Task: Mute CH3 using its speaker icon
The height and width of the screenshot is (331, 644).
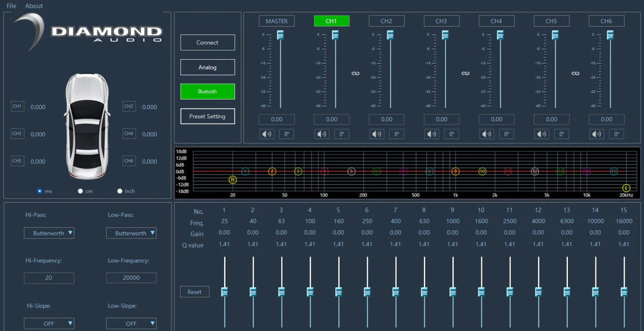Action: pos(432,134)
